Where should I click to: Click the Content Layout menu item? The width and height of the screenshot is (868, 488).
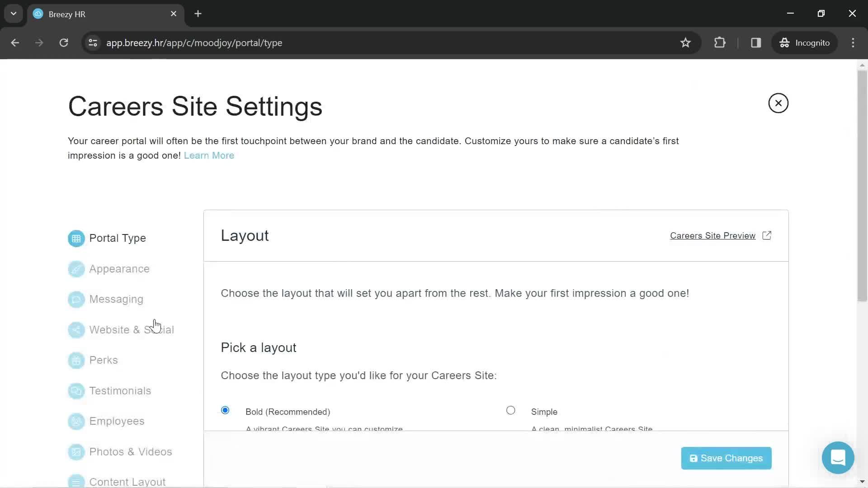click(127, 481)
